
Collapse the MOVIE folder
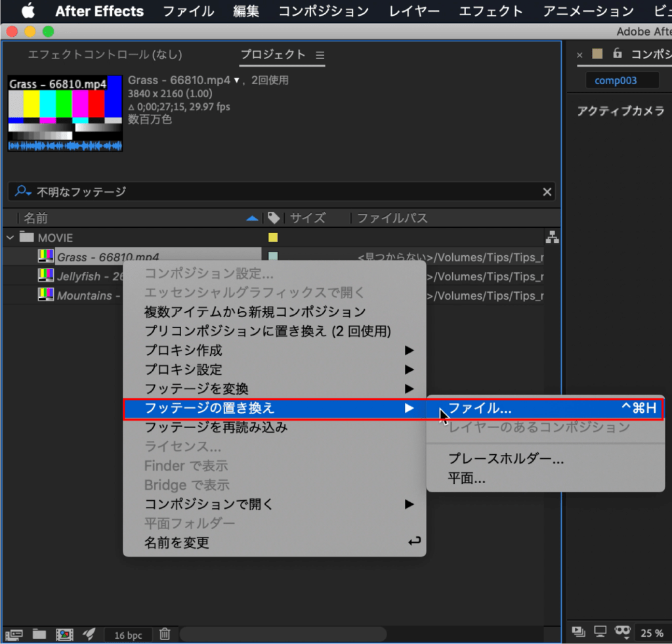pyautogui.click(x=10, y=237)
